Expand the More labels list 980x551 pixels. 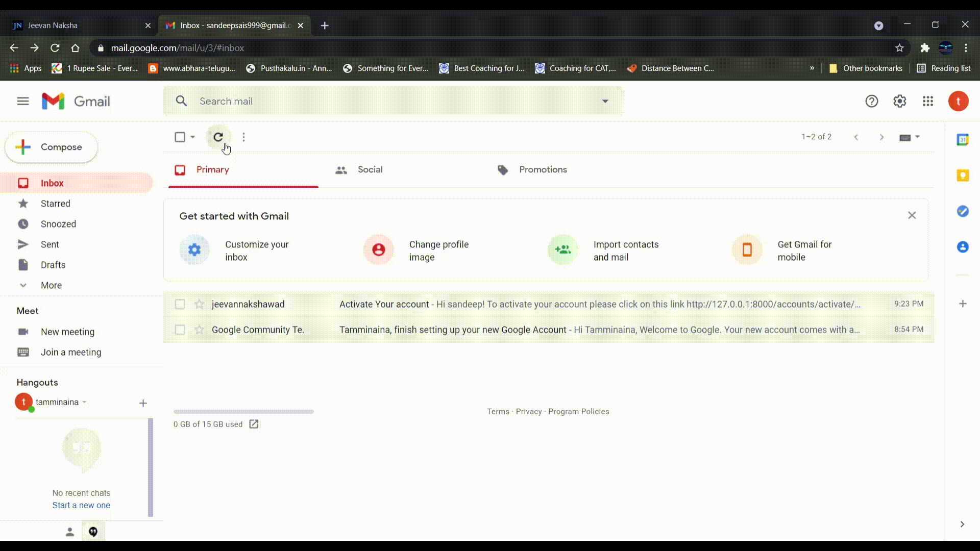click(51, 285)
